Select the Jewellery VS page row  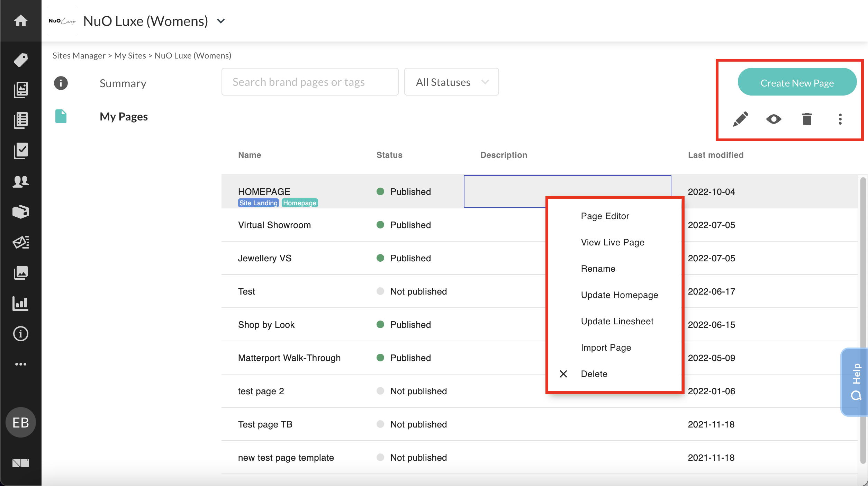point(540,258)
